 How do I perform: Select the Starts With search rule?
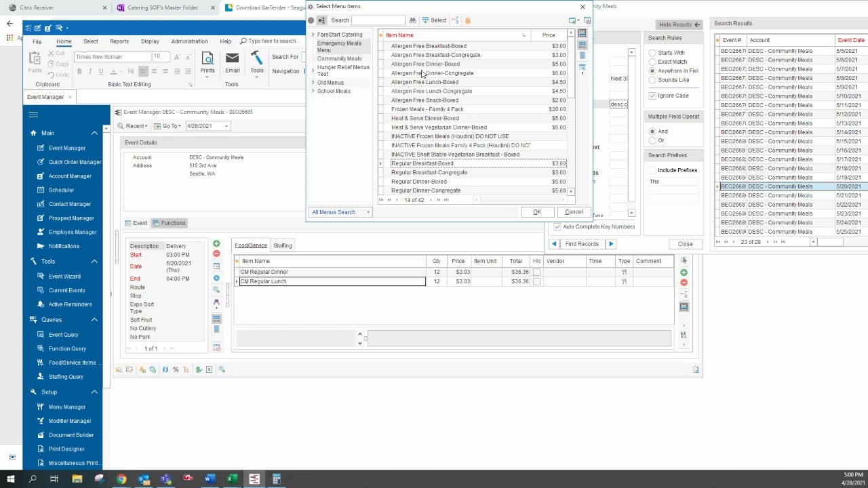tap(652, 53)
